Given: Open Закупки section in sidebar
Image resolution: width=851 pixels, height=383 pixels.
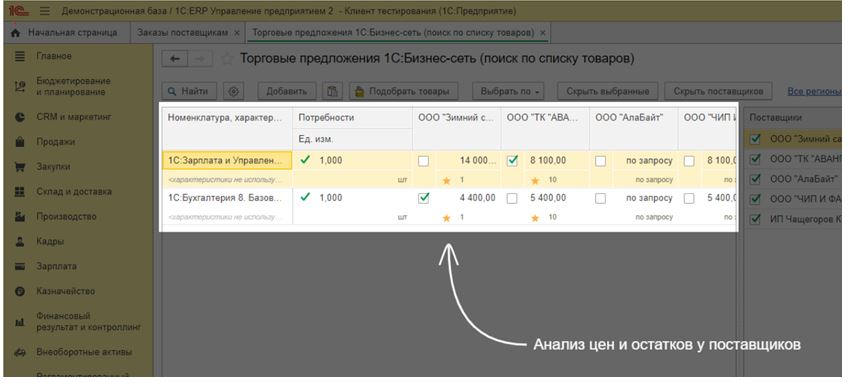Looking at the screenshot, I should [53, 167].
